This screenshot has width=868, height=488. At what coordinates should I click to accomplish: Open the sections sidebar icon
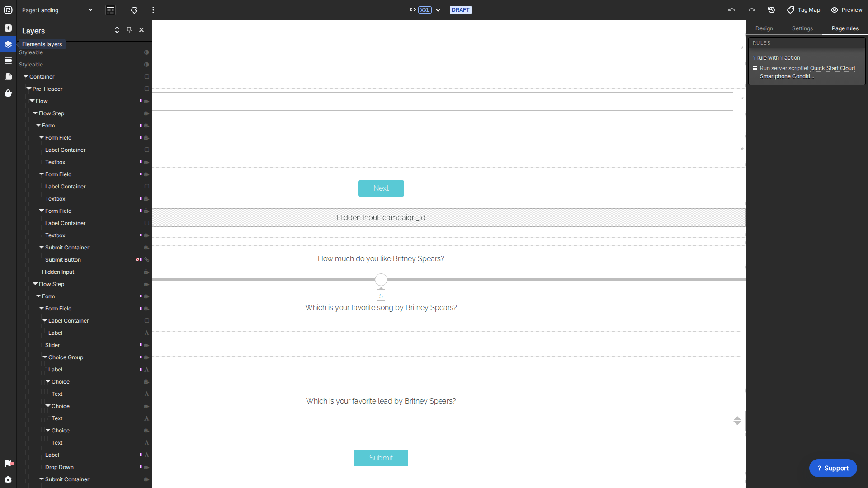(8, 61)
